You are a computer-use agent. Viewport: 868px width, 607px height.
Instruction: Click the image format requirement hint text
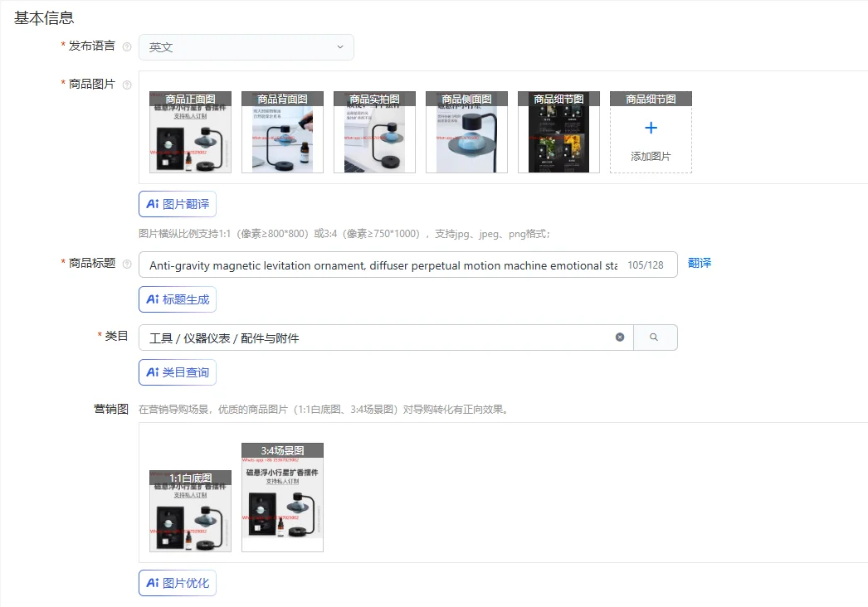(x=344, y=234)
